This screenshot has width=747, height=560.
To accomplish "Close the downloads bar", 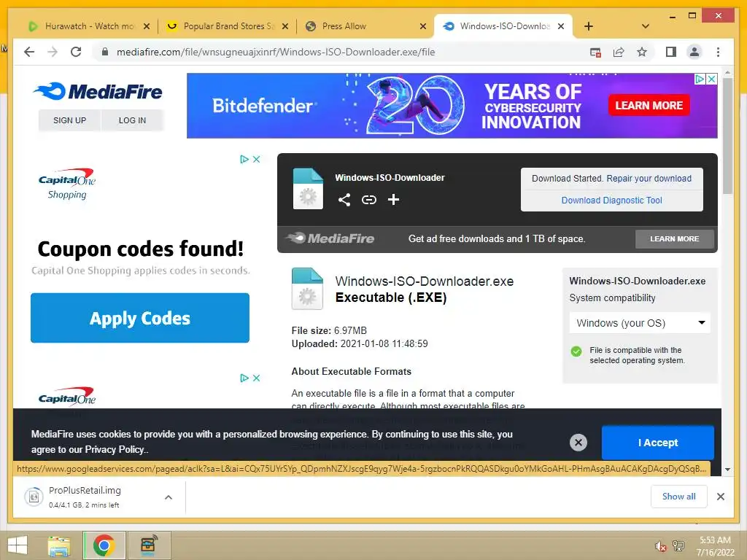I will (720, 497).
